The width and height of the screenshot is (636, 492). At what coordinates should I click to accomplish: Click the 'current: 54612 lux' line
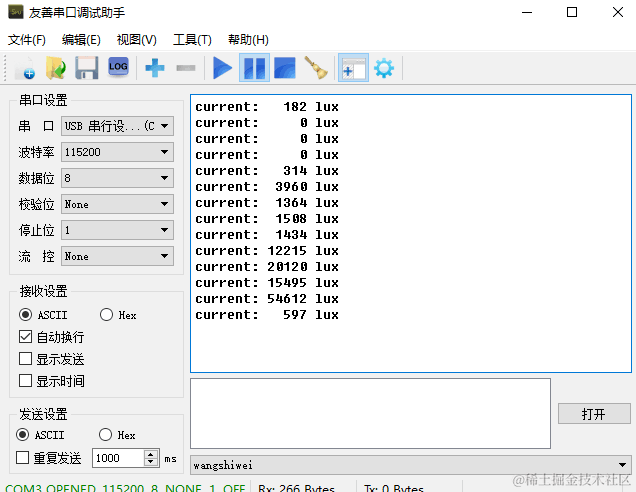pos(267,299)
